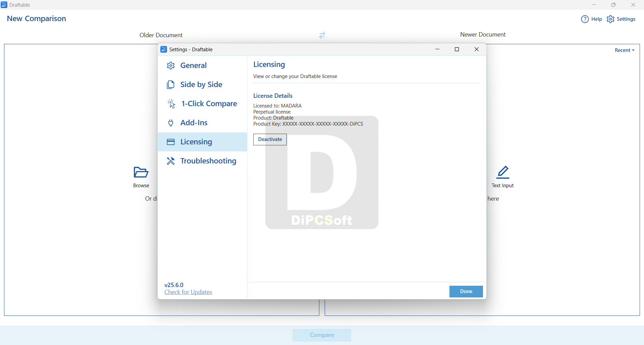Viewport: 644px width, 345px height.
Task: Check for Updates link
Action: click(188, 292)
